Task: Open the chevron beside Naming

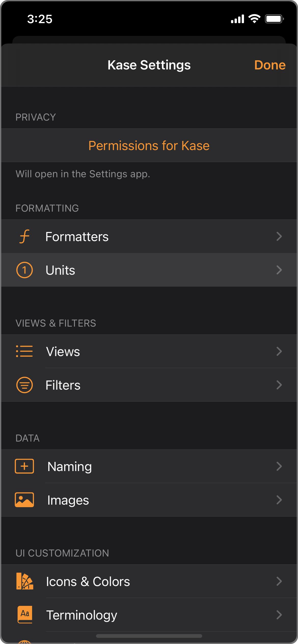Action: [x=279, y=466]
